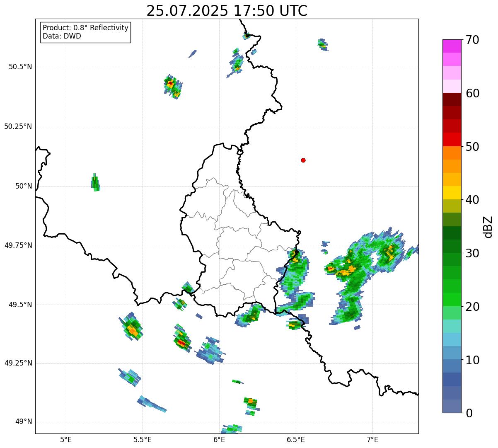The width and height of the screenshot is (498, 448).
Task: Click the 5°E longitude label
Action: 66,439
